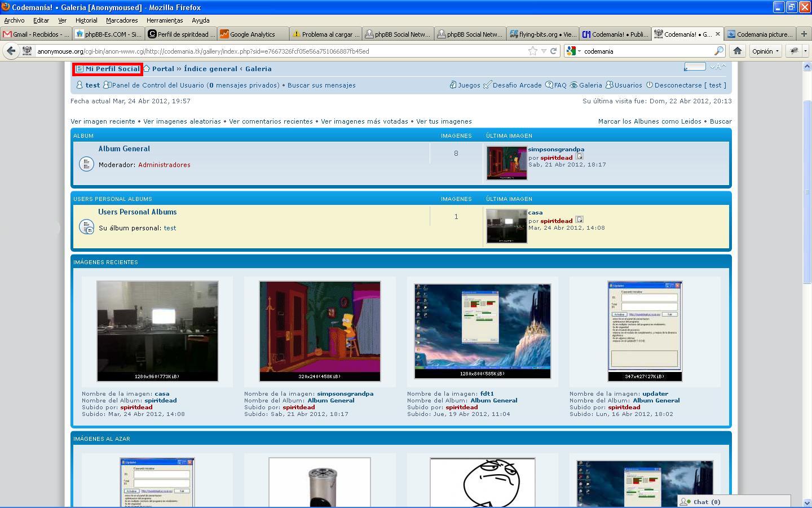
Task: View latest image icon beside casa author
Action: (579, 220)
